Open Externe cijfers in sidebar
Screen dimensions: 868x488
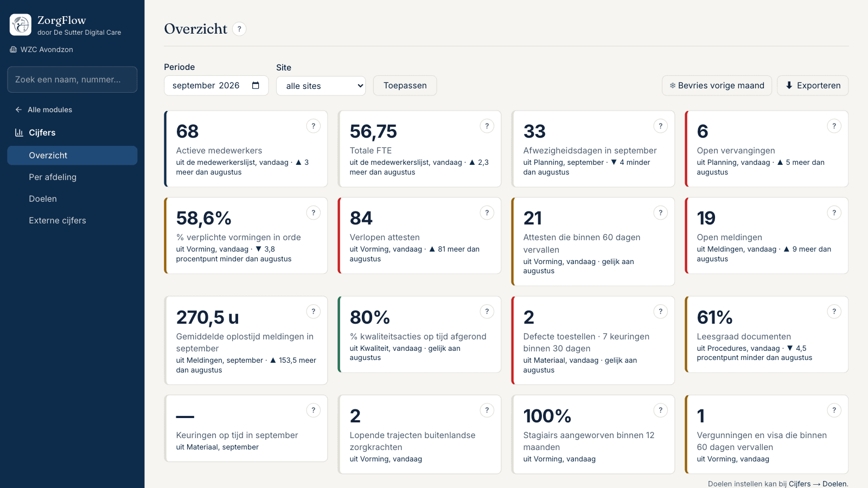click(72, 220)
